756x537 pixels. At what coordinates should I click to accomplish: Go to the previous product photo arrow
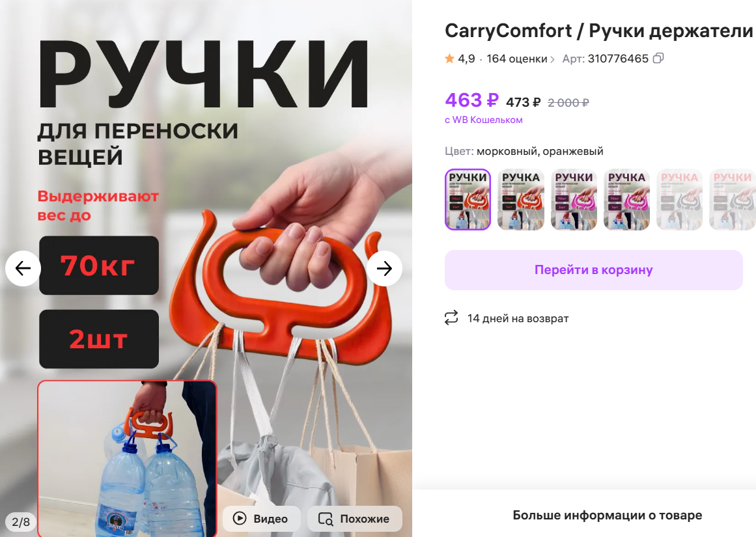coord(23,268)
